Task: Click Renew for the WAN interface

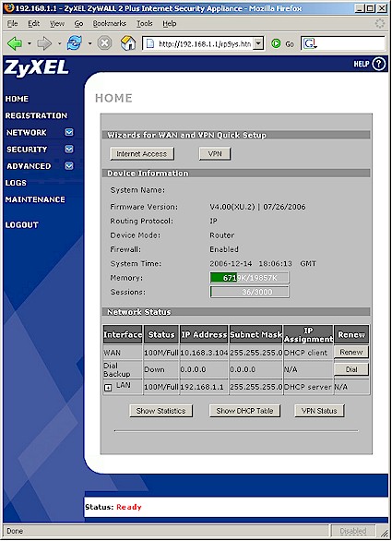Action: [x=351, y=353]
